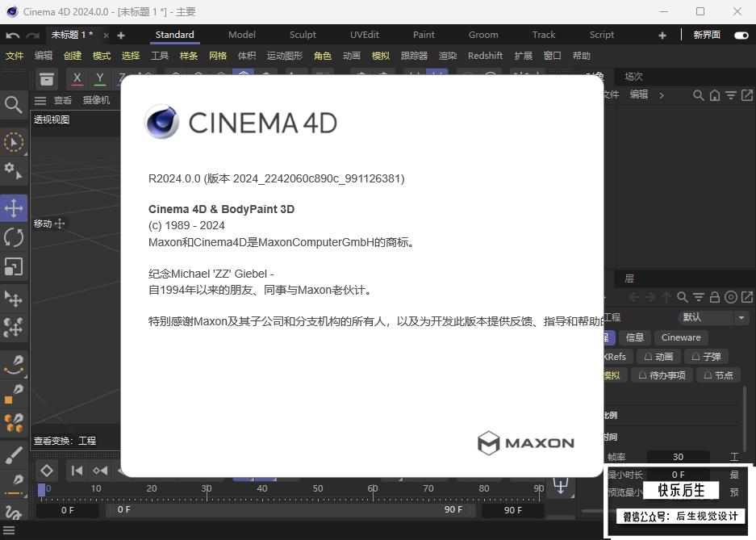Open the 运动图形 menu
The image size is (756, 540).
285,56
